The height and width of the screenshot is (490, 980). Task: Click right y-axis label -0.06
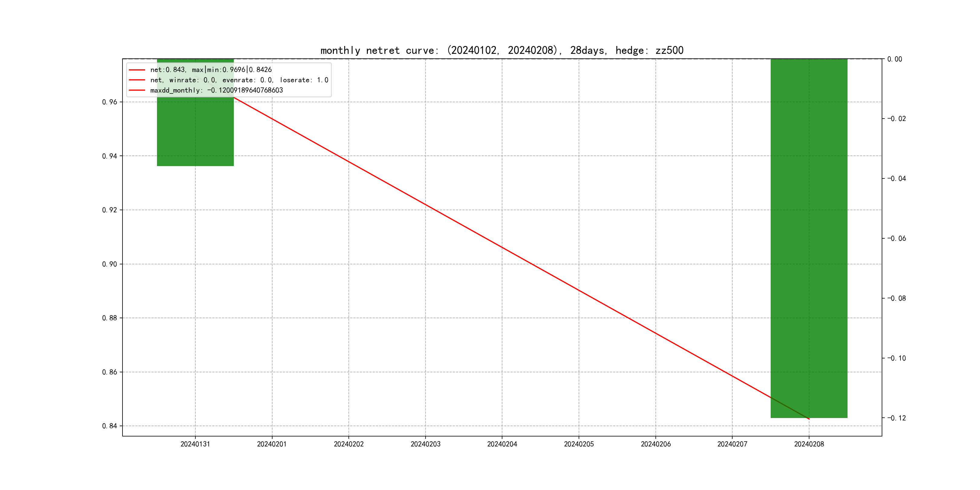(896, 238)
